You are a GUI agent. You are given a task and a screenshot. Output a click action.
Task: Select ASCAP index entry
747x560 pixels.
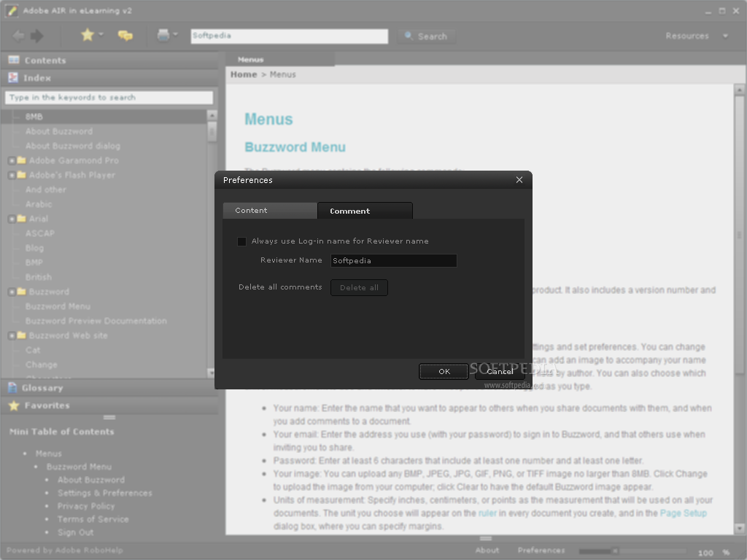pos(40,233)
